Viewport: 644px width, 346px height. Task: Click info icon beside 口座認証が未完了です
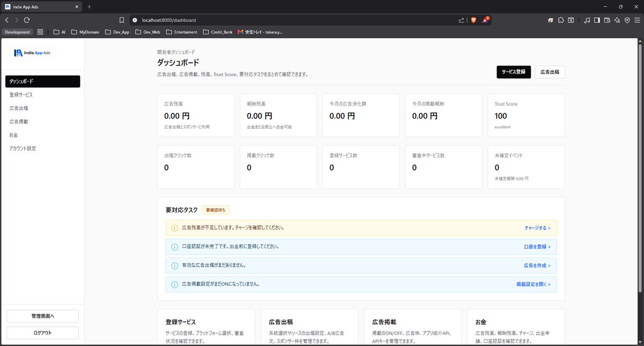174,247
